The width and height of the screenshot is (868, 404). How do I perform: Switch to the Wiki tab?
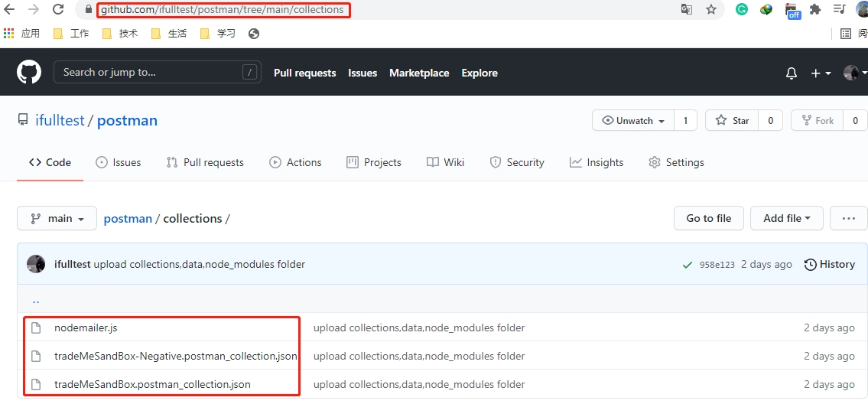(x=446, y=162)
